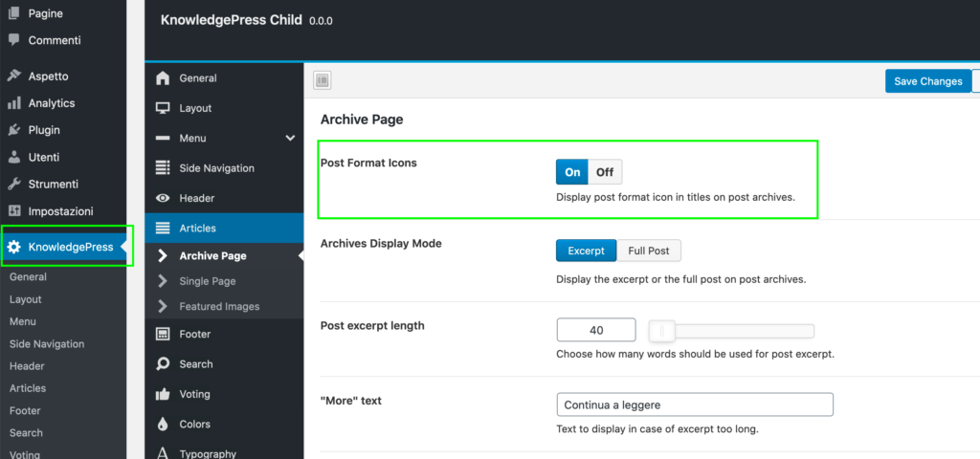Switch Post Format Icons to Off
The image size is (980, 459).
tap(605, 172)
